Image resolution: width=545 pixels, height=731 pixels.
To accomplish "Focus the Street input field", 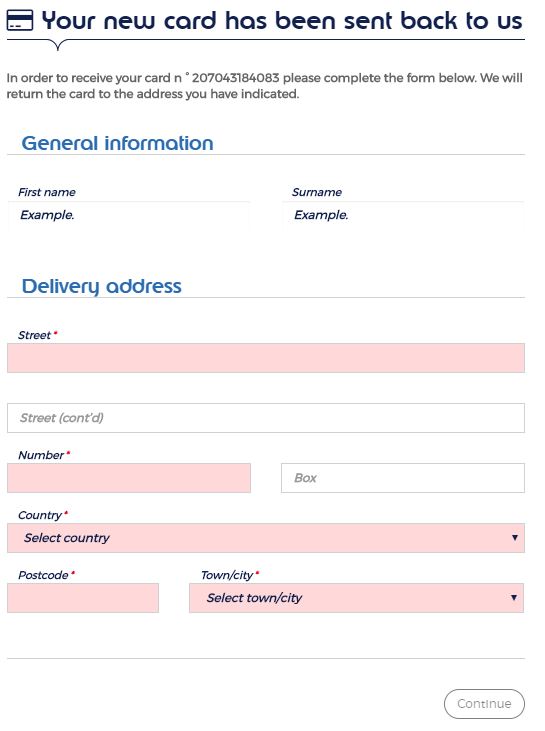I will [266, 358].
